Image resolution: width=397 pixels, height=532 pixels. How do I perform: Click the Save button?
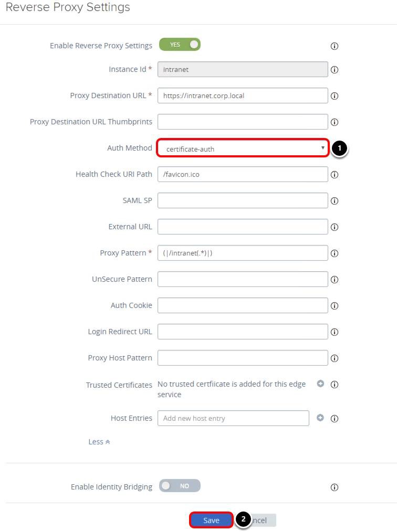coord(211,520)
